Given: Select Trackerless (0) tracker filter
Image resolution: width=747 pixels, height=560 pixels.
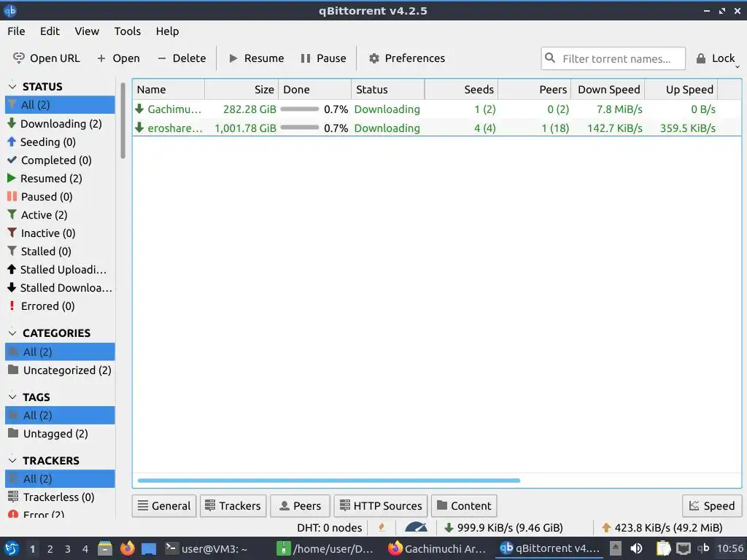Looking at the screenshot, I should 60,497.
